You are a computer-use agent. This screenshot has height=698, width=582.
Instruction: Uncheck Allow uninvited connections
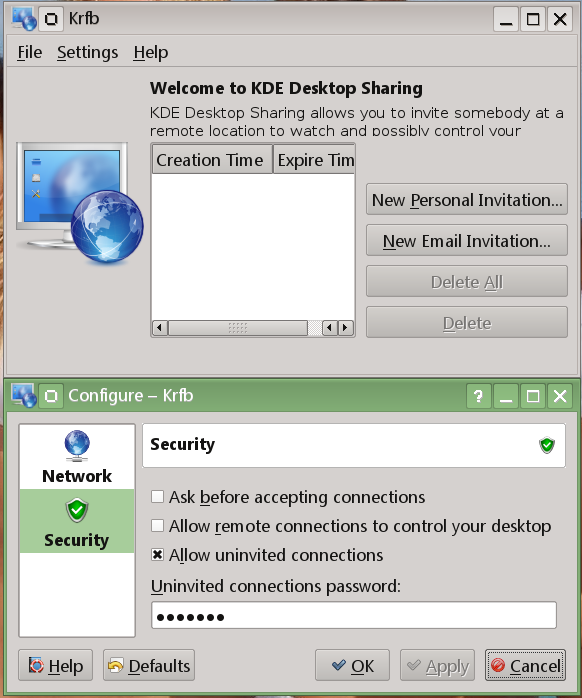click(157, 555)
